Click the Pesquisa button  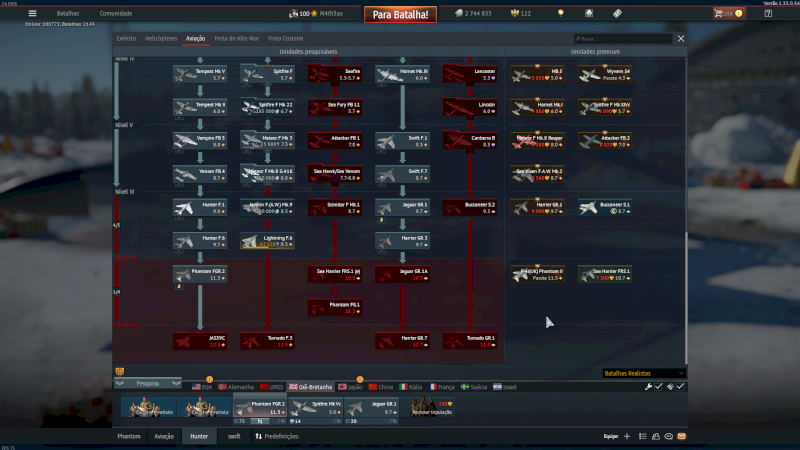(x=148, y=383)
